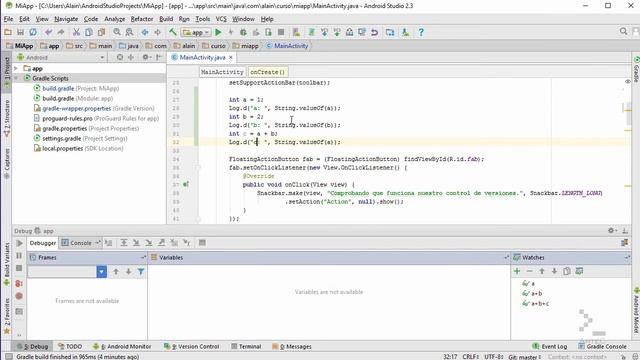The height and width of the screenshot is (360, 640).
Task: Click the Paste clipboard icon
Action: [x=101, y=32]
